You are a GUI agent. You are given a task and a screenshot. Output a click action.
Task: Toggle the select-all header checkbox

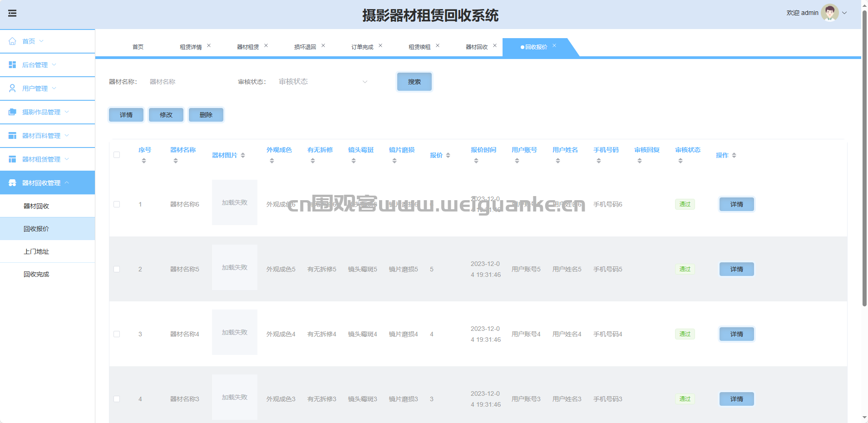[117, 155]
